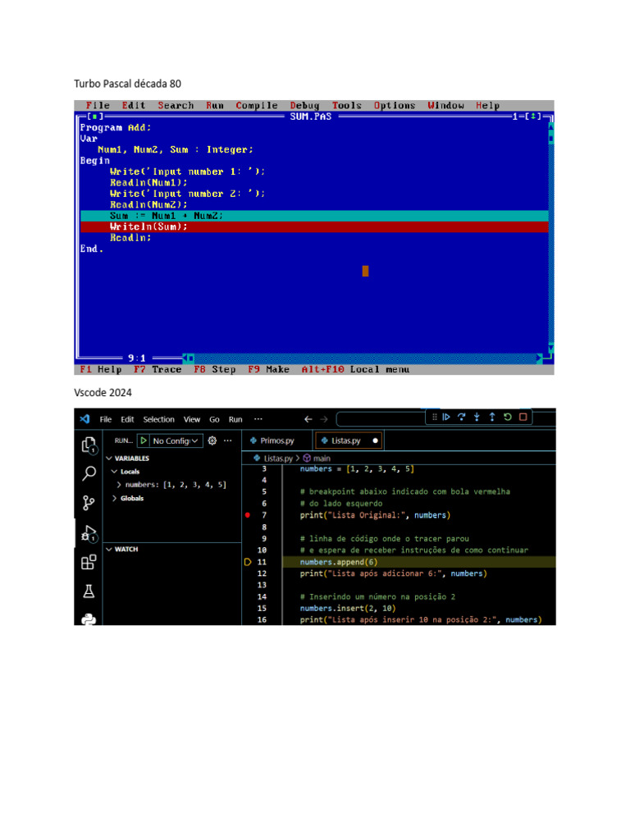This screenshot has height=840, width=630.
Task: Click the yellow current-line arrow at line 11
Action: click(248, 562)
